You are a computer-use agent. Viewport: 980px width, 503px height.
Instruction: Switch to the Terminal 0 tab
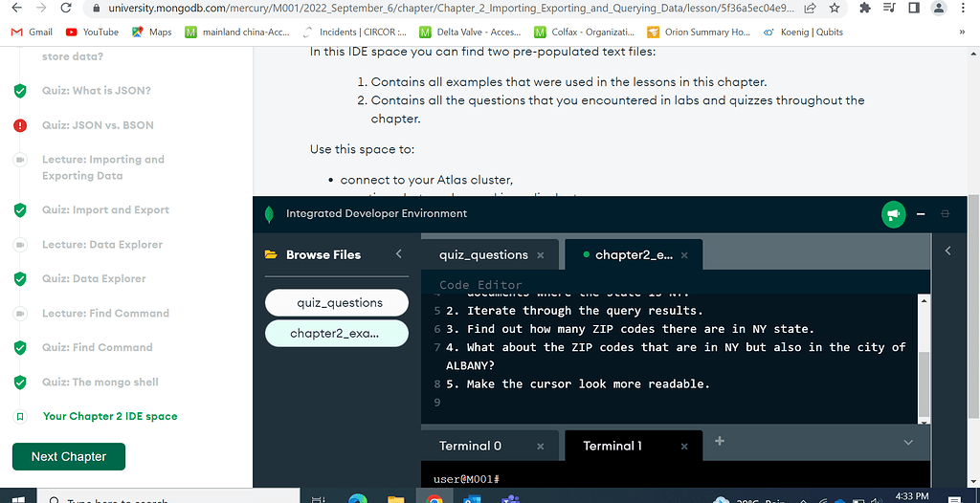pyautogui.click(x=470, y=446)
